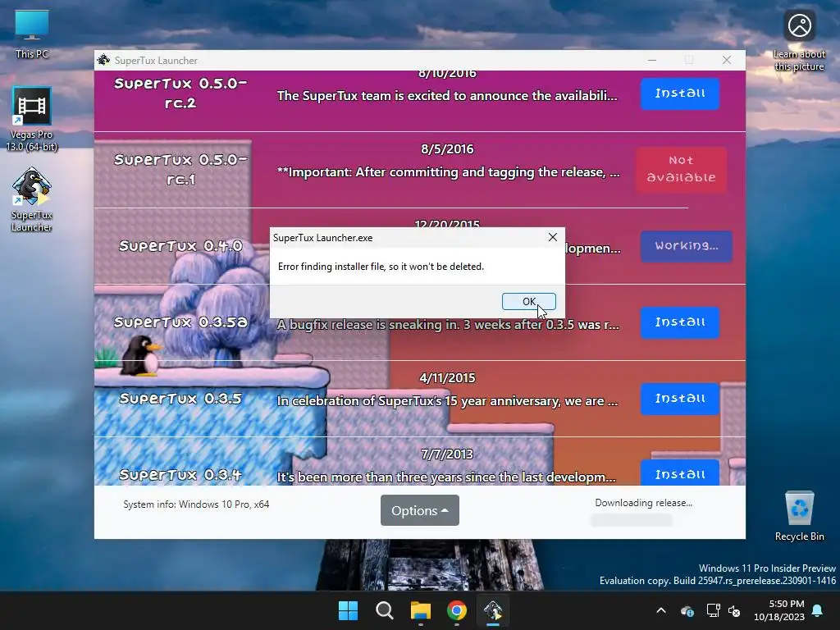Click the 'Error finding installer file' message
This screenshot has height=630, width=840.
click(x=381, y=267)
